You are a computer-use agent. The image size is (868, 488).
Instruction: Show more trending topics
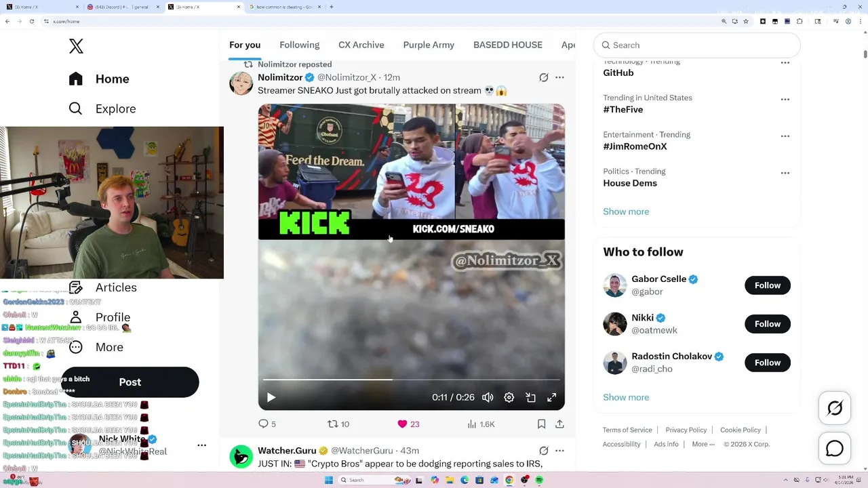point(626,211)
